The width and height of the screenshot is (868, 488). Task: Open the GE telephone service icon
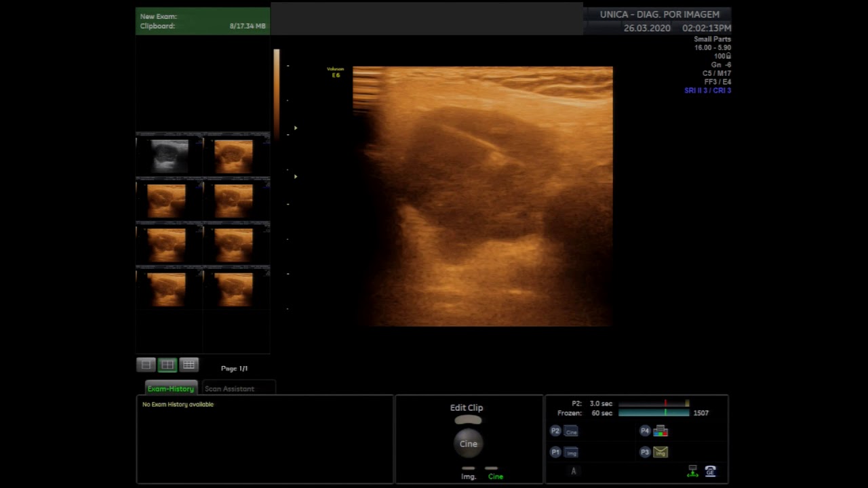(x=711, y=471)
